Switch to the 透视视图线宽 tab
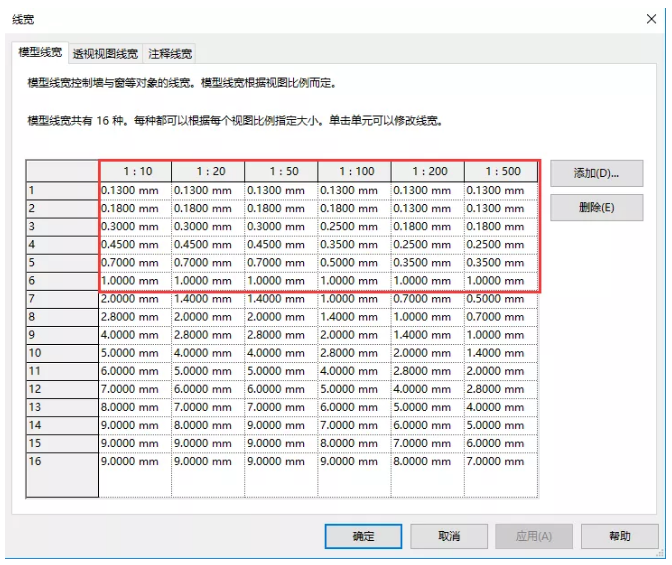The height and width of the screenshot is (565, 672). pyautogui.click(x=105, y=54)
